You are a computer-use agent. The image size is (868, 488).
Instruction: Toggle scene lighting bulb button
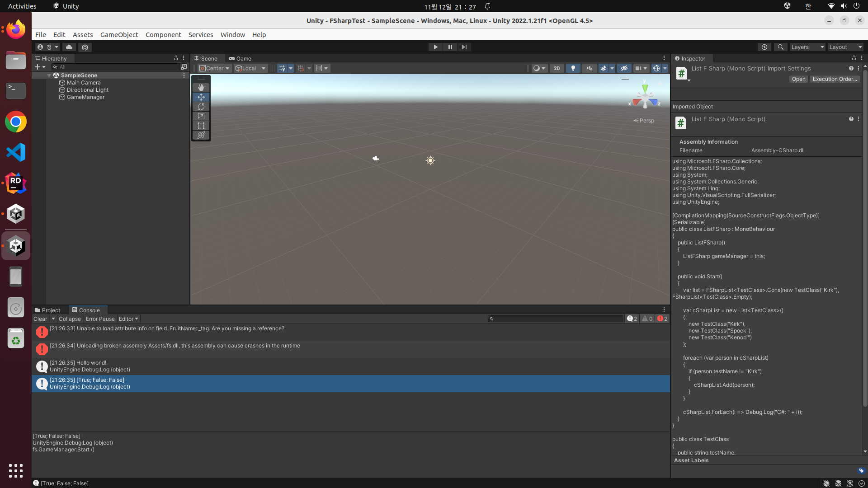click(573, 68)
